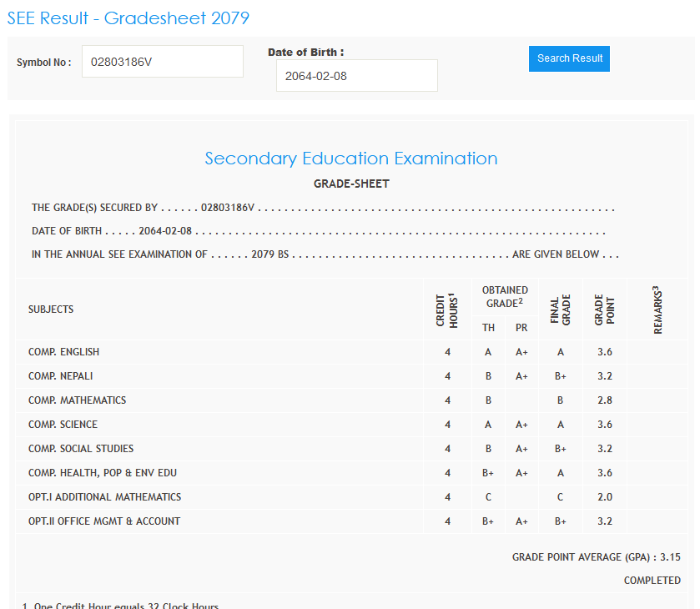Click the Grade Point Average 3.15 text
Screen dimensions: 700x609
point(596,557)
